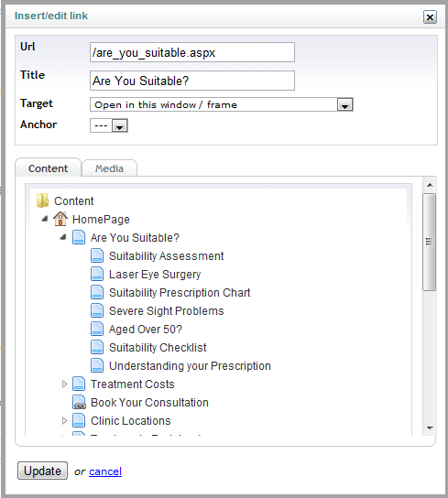Click the HomePage house icon
Screen dimensions: 448x498
[x=60, y=219]
